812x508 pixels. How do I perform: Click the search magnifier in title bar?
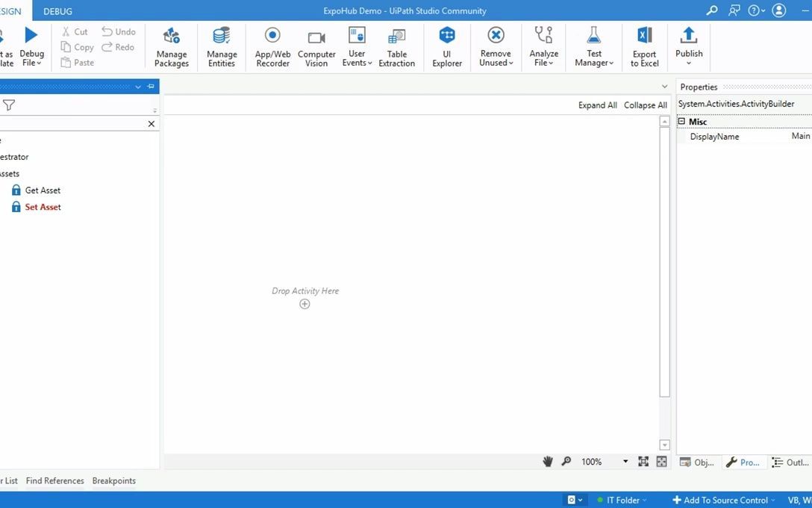coord(712,10)
